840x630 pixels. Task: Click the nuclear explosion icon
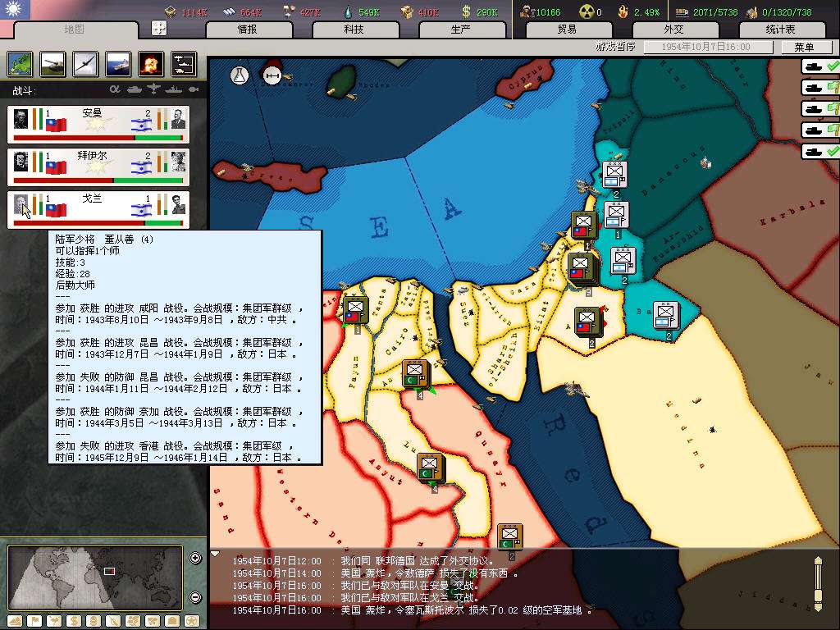pos(150,63)
